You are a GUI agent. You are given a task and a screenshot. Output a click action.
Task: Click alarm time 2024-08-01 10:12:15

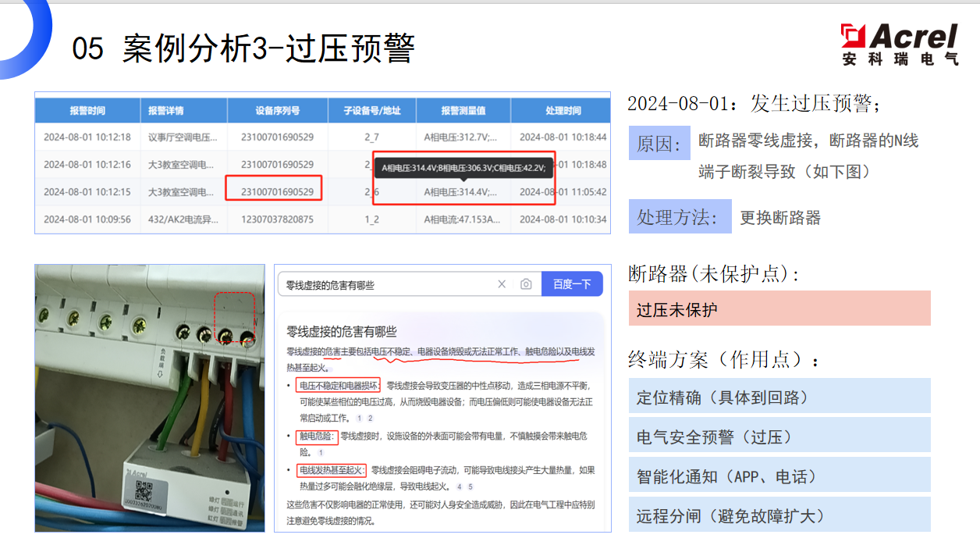coord(87,191)
